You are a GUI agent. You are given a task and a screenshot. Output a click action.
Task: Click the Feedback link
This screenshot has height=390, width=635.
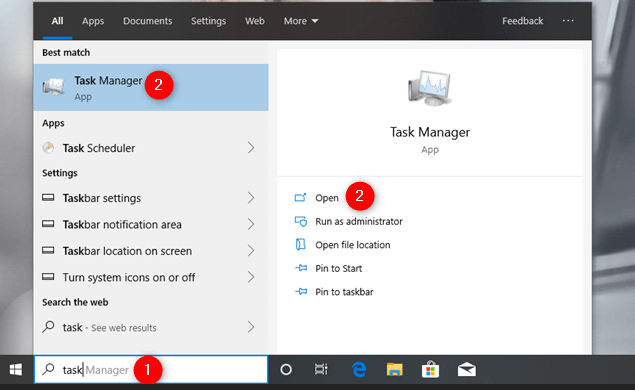[x=522, y=21]
